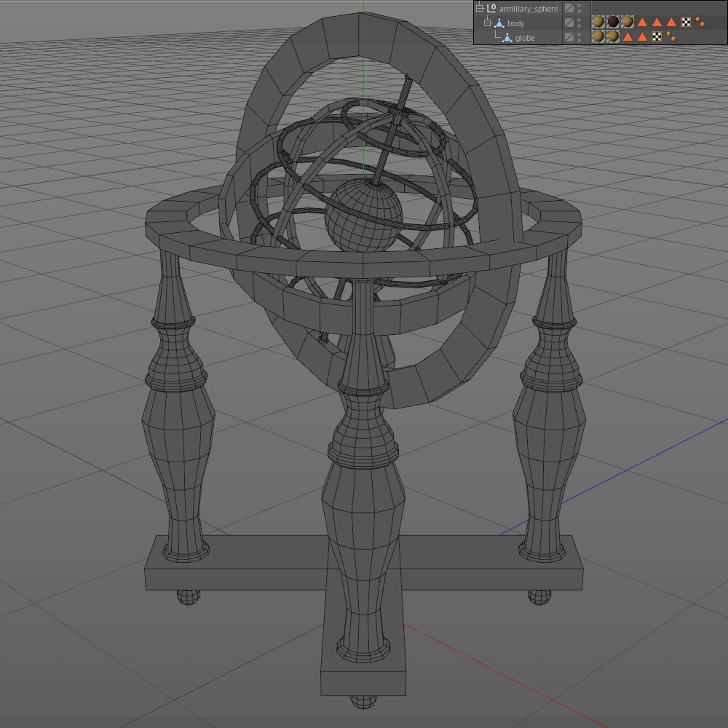Viewport: 728px width, 728px height.
Task: Click the central globe sphere in viewport
Action: tap(363, 215)
